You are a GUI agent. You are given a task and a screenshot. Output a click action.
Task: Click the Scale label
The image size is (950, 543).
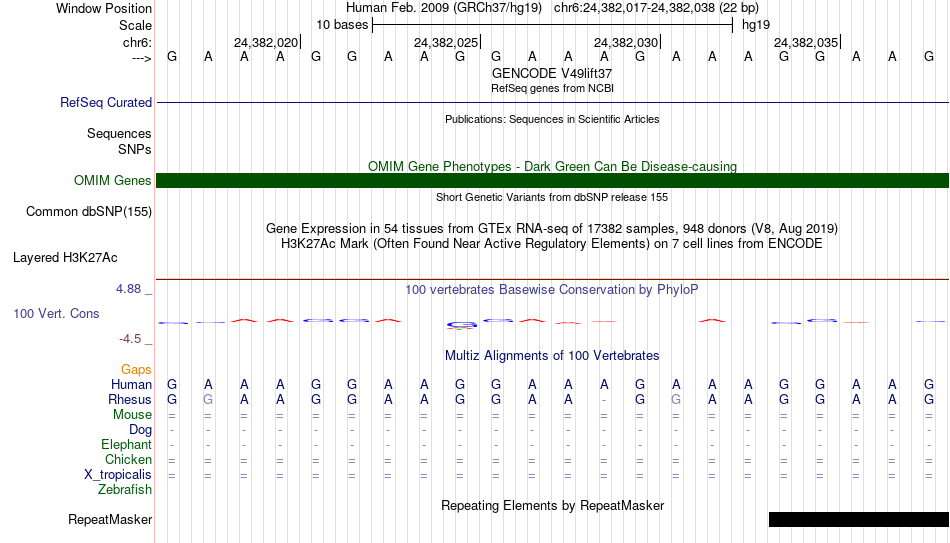pyautogui.click(x=135, y=25)
